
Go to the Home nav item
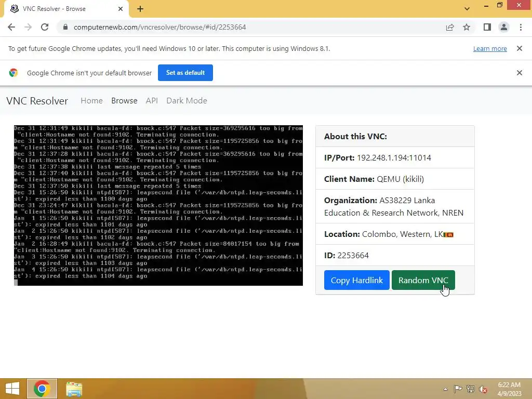(91, 101)
